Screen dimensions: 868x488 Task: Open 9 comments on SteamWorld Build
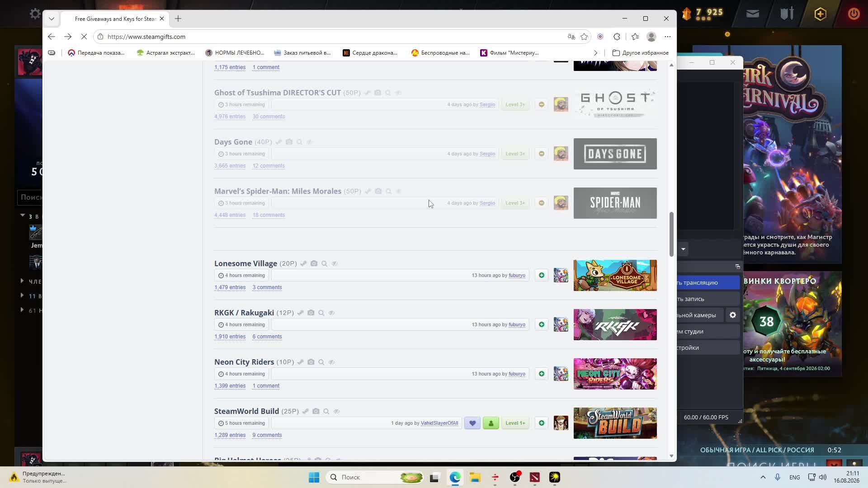(267, 435)
